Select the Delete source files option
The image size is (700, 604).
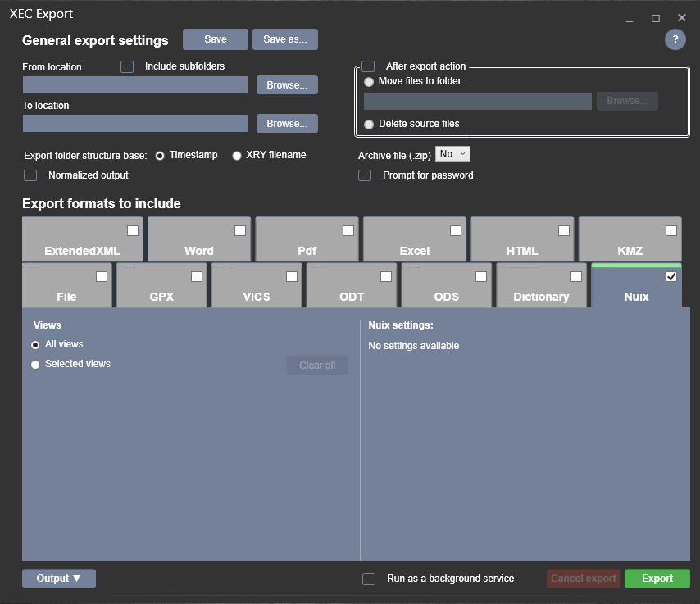point(369,125)
